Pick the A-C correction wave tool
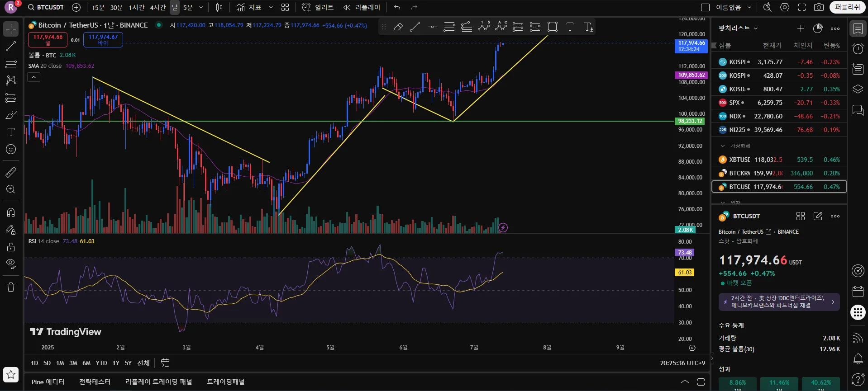The height and width of the screenshot is (391, 868). (501, 27)
